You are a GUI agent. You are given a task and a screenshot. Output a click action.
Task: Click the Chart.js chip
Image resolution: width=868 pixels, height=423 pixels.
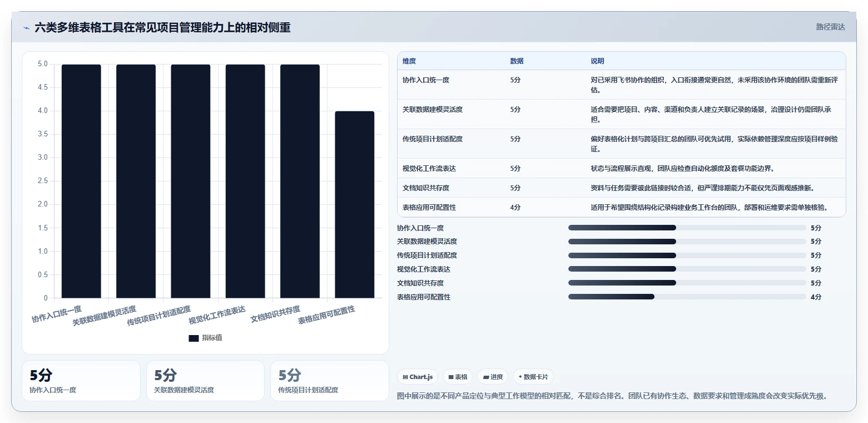(418, 377)
